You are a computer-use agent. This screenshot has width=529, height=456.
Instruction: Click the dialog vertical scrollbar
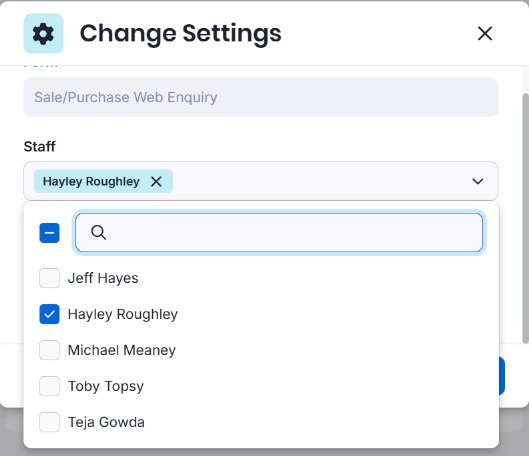[525, 218]
